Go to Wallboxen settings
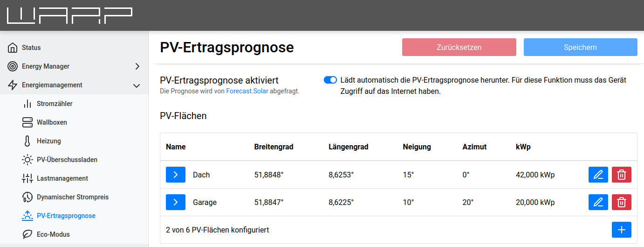The width and height of the screenshot is (644, 247). pos(52,122)
